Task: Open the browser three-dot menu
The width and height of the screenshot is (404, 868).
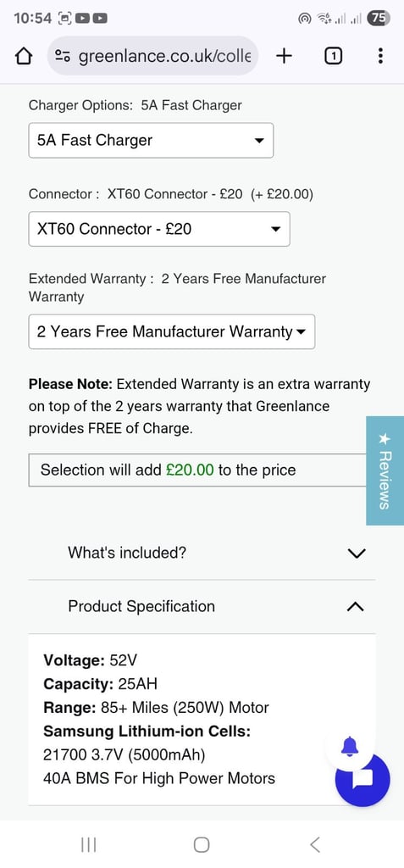Action: (380, 55)
